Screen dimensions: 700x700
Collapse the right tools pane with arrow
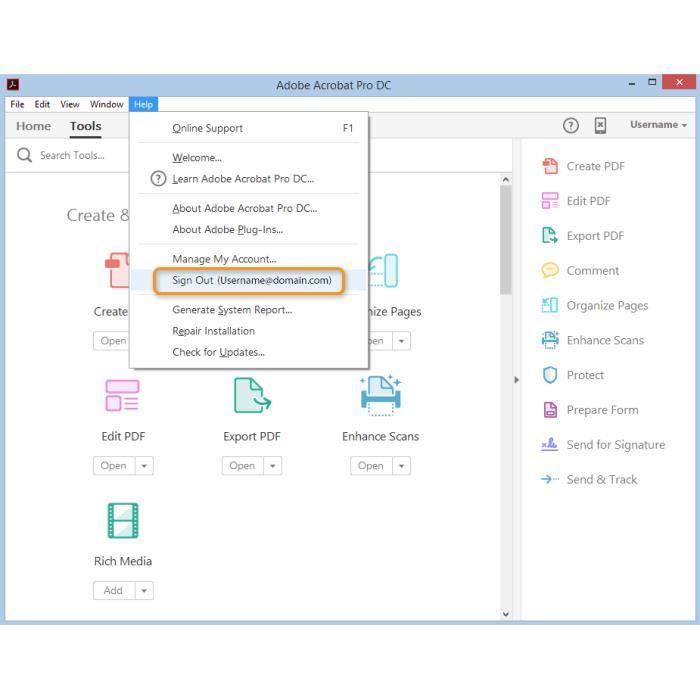click(517, 380)
